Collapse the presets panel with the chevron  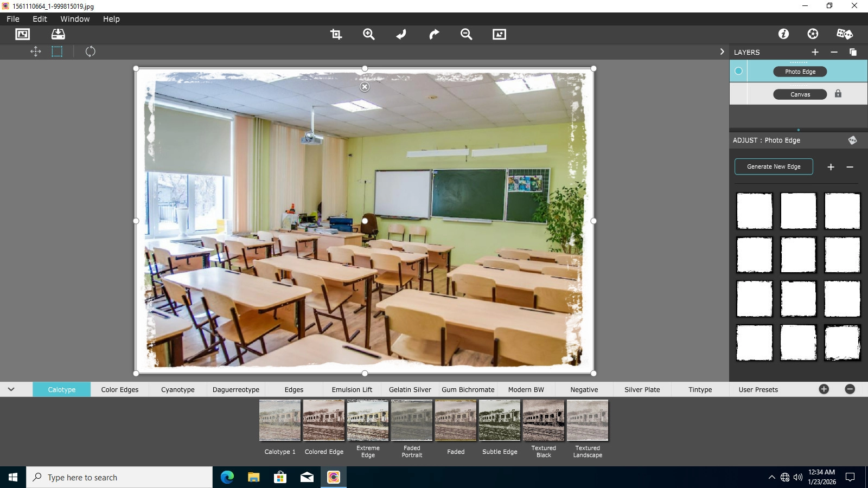[x=11, y=389]
